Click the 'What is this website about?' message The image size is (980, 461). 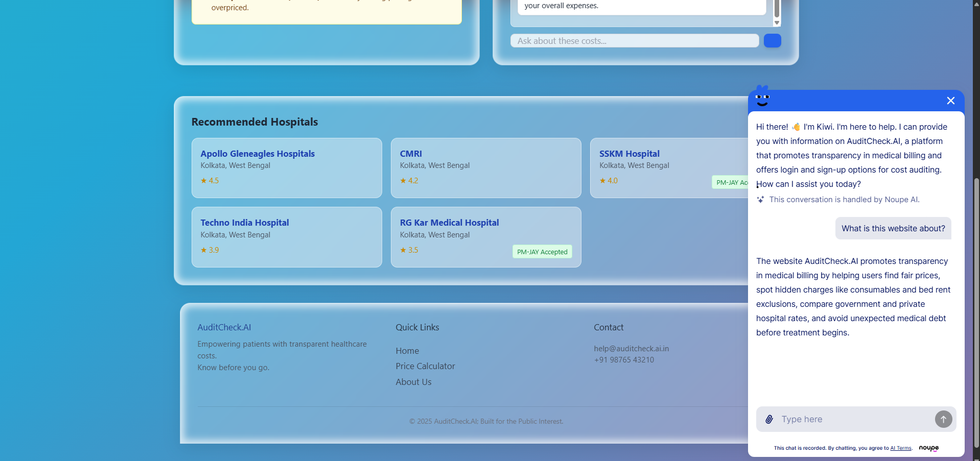[x=893, y=228]
